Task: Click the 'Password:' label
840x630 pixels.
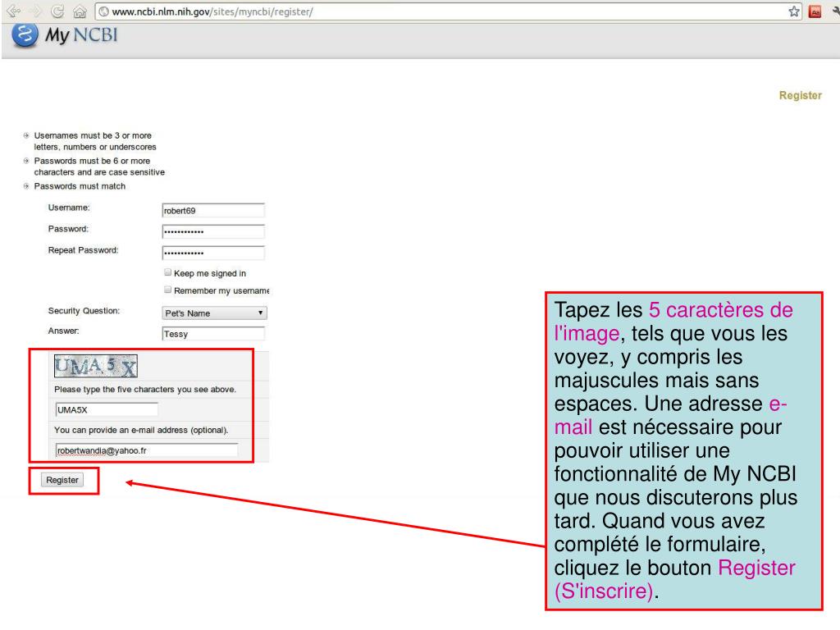Action: click(x=68, y=229)
